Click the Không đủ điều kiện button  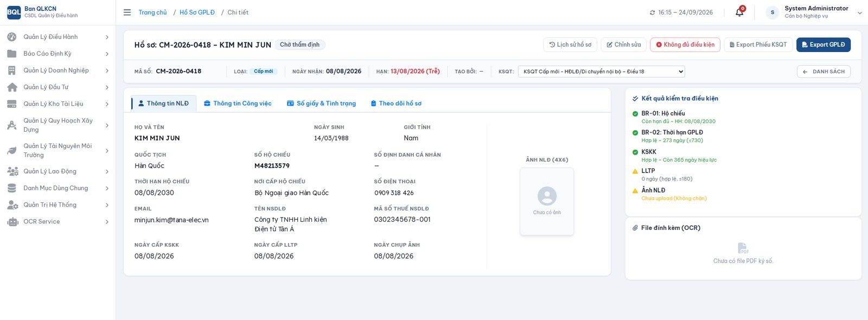click(x=685, y=44)
